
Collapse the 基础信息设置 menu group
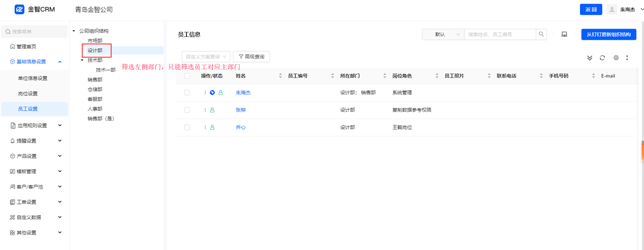[x=60, y=62]
